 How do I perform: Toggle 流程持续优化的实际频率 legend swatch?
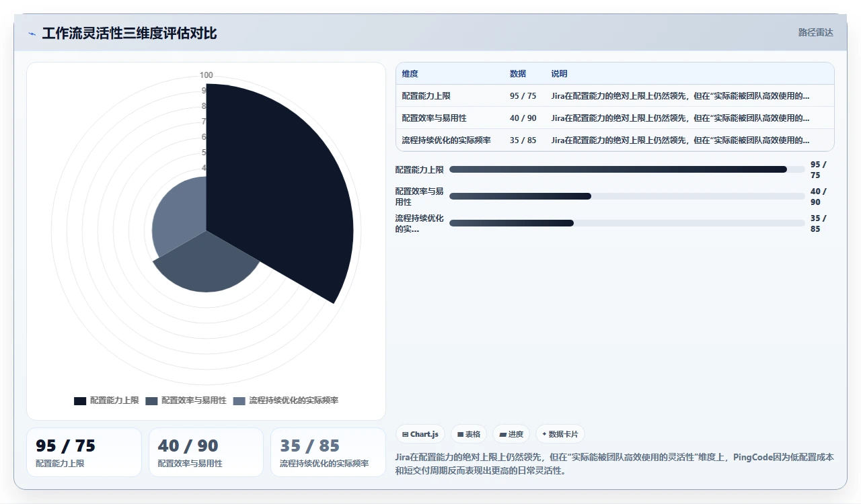pyautogui.click(x=239, y=401)
